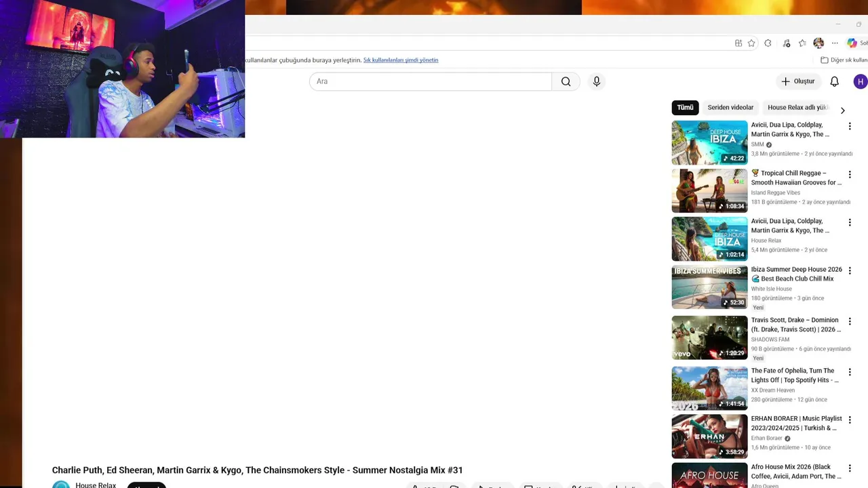Open options menu for SMM Deep House Ibiza video

point(850,127)
